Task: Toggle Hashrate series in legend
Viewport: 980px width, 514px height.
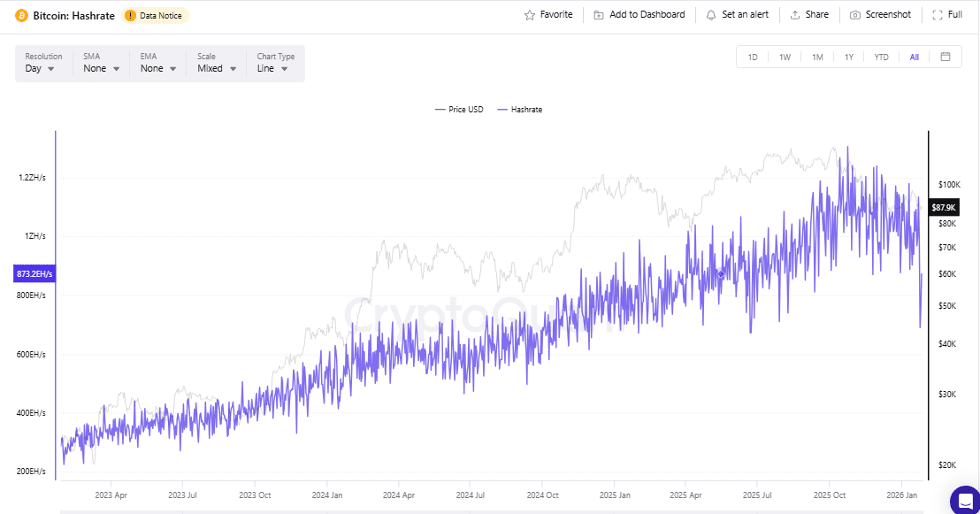Action: (520, 110)
